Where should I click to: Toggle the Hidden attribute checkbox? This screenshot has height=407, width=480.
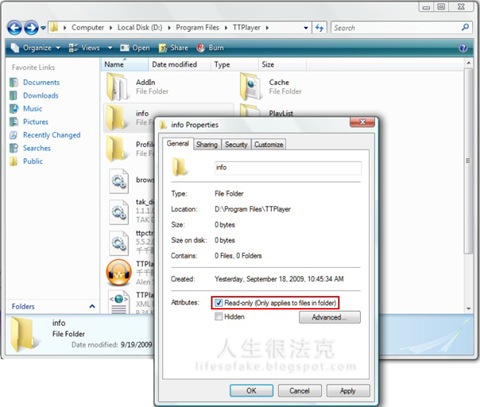(x=218, y=317)
